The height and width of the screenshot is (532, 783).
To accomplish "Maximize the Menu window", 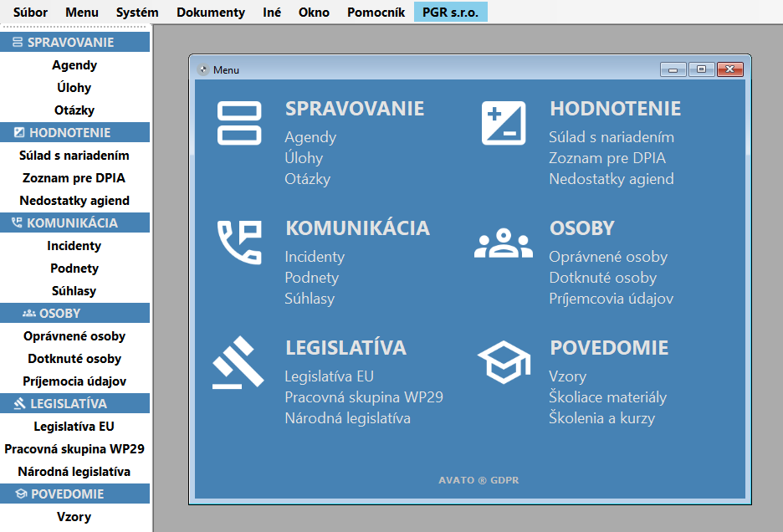I will pyautogui.click(x=702, y=69).
